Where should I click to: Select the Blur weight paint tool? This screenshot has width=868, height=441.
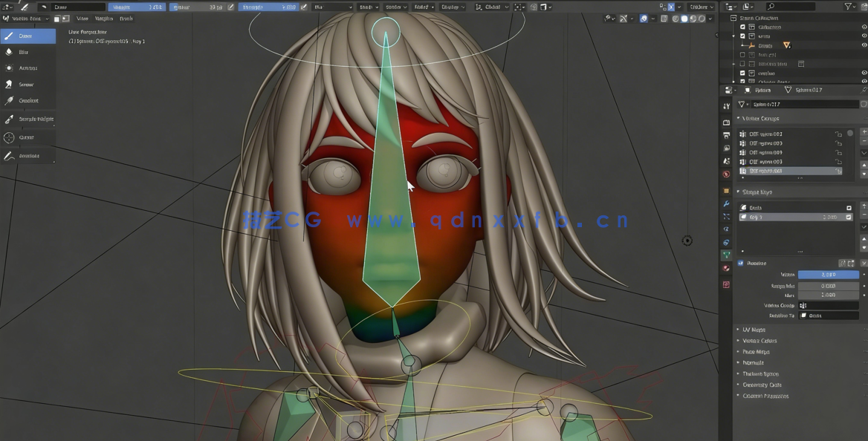coord(27,51)
